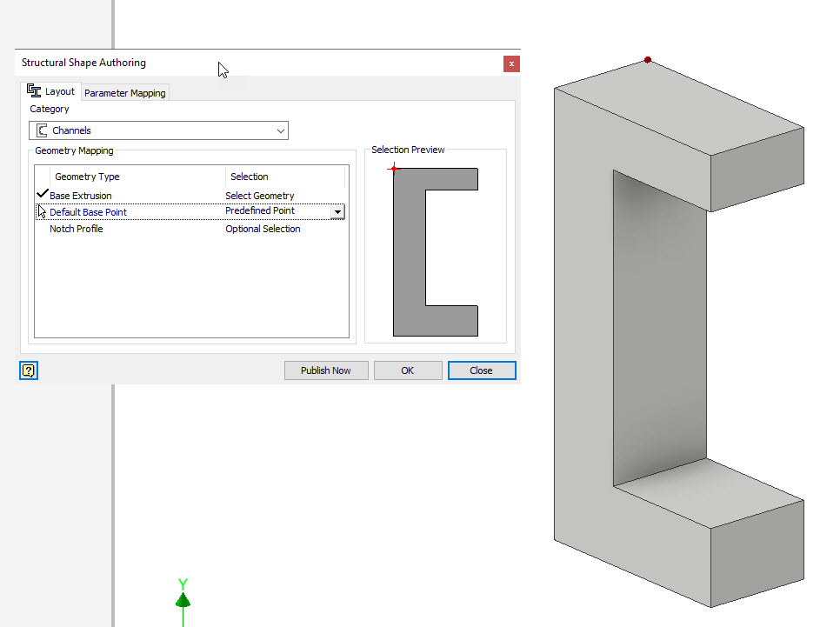Click the Optional Selection cell
This screenshot has width=840, height=627.
263,229
